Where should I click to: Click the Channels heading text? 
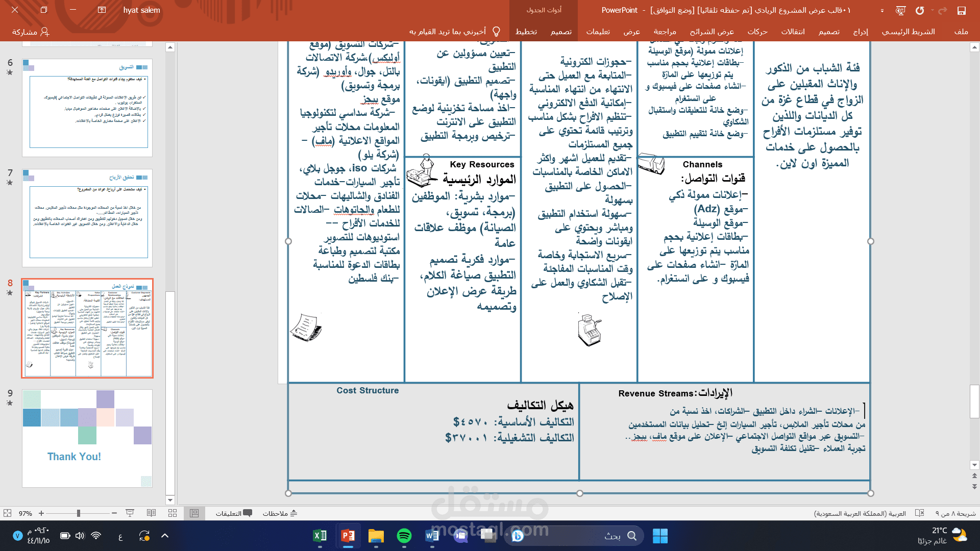point(702,164)
